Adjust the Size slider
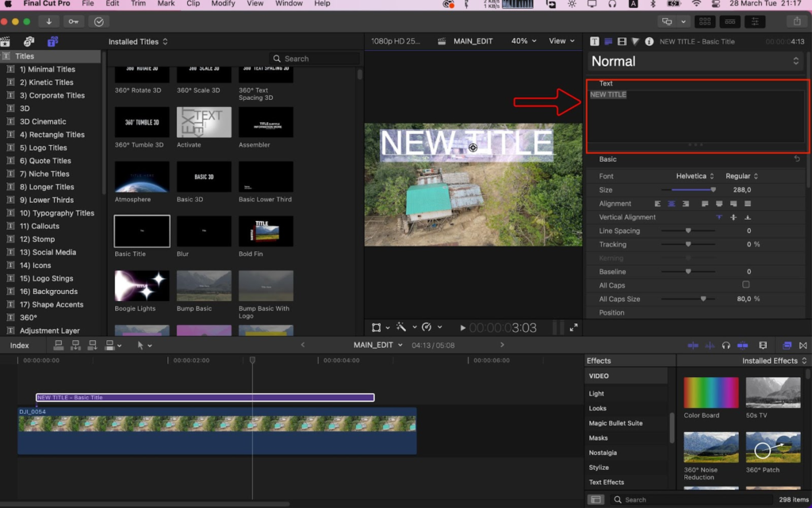Viewport: 812px width, 508px height. (688, 190)
